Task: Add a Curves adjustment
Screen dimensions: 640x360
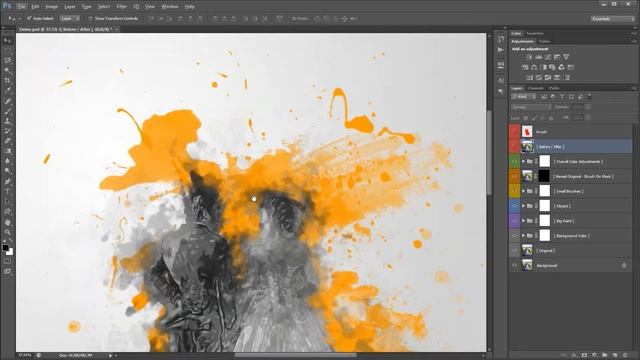Action: point(548,57)
